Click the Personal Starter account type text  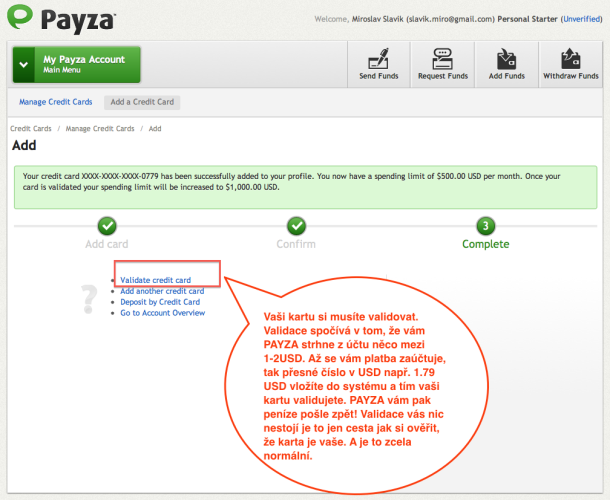click(527, 19)
